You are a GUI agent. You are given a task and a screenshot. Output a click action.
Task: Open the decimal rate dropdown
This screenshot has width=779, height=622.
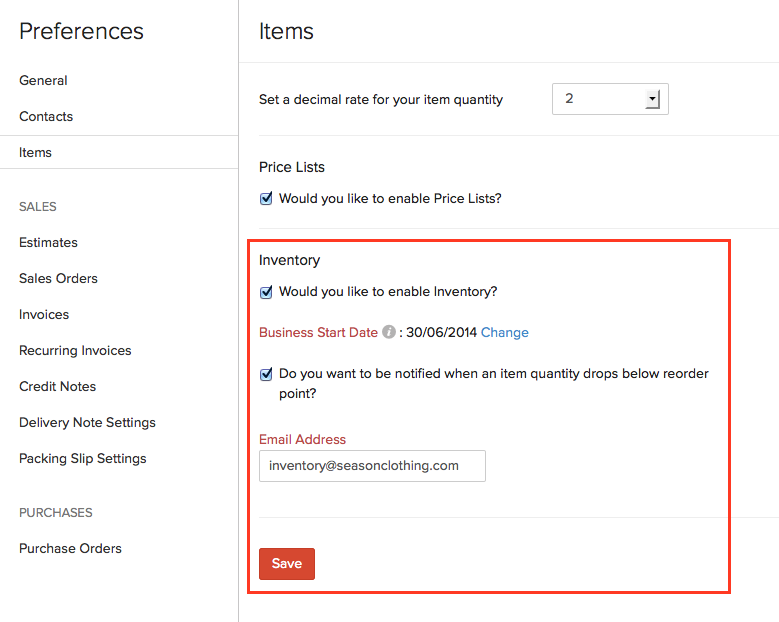[652, 99]
